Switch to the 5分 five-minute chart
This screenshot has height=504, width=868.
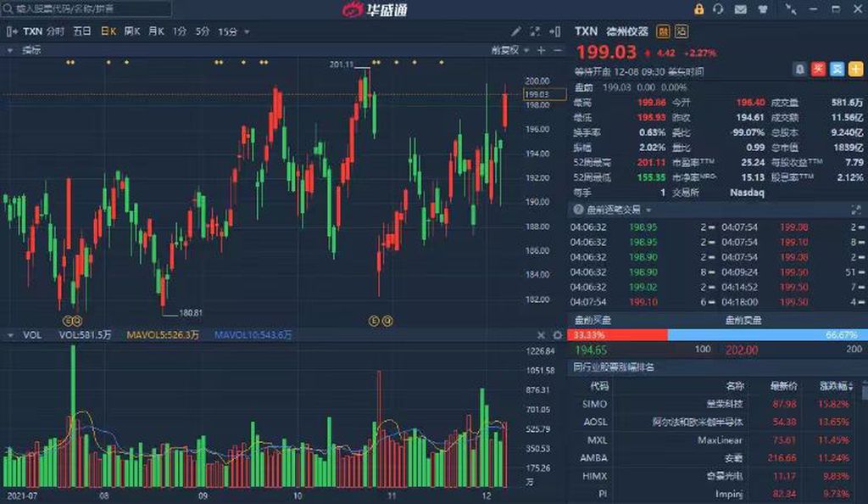203,31
